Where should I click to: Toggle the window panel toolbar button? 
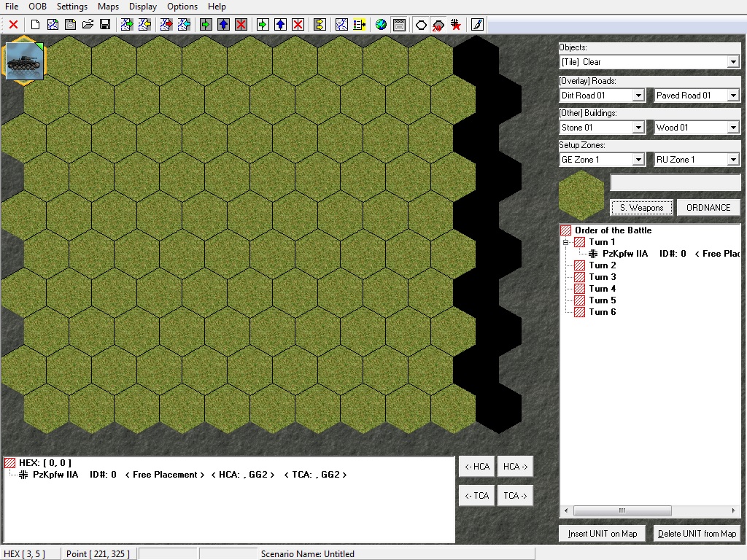[x=399, y=24]
